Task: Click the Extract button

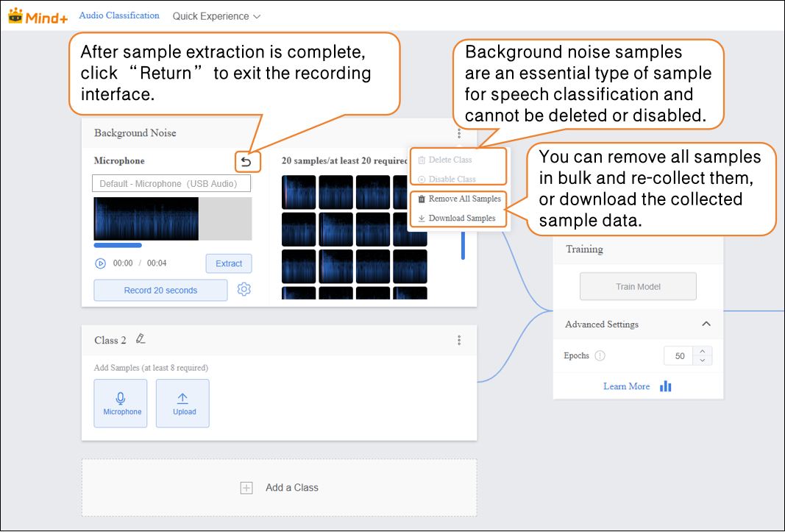Action: coord(229,263)
